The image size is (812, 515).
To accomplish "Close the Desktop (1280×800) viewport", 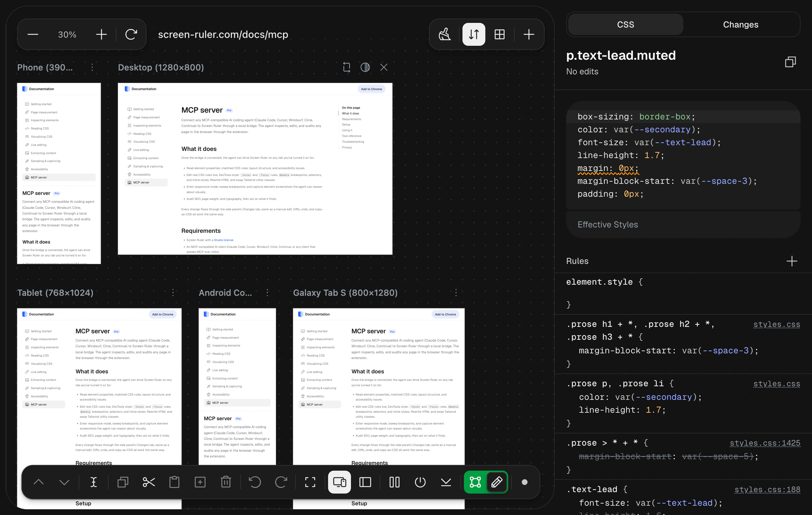I will point(384,67).
